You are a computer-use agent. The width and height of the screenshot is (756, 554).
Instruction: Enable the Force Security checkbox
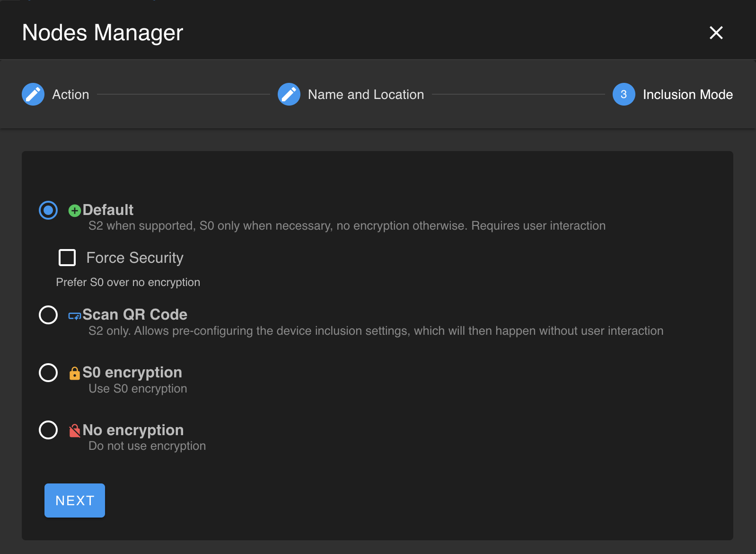click(67, 258)
